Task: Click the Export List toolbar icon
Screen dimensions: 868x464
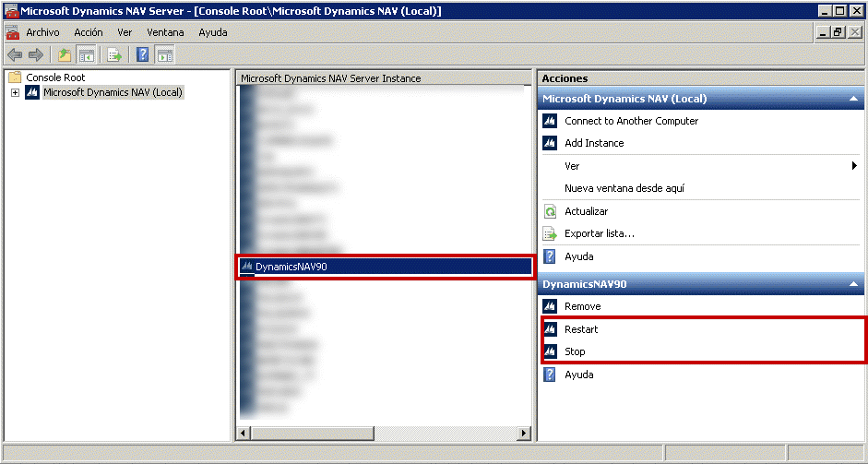Action: pos(114,55)
